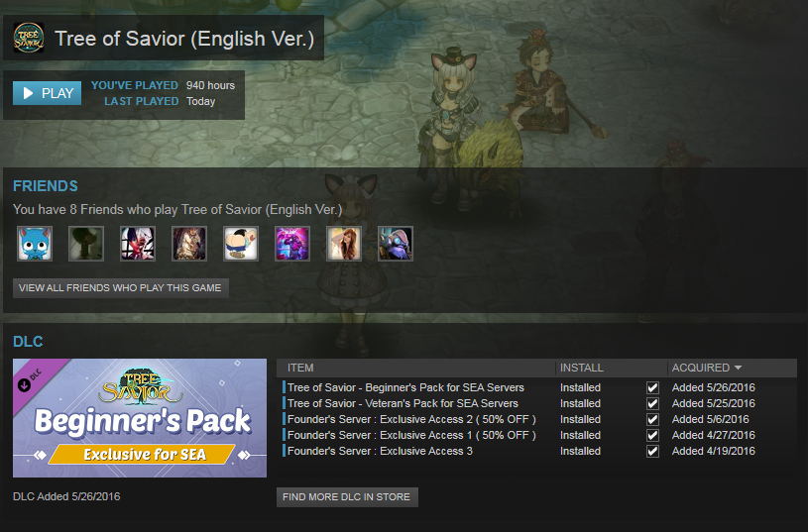Launch the game with the PLAY button
Screen dimensions: 808x532
pos(47,93)
